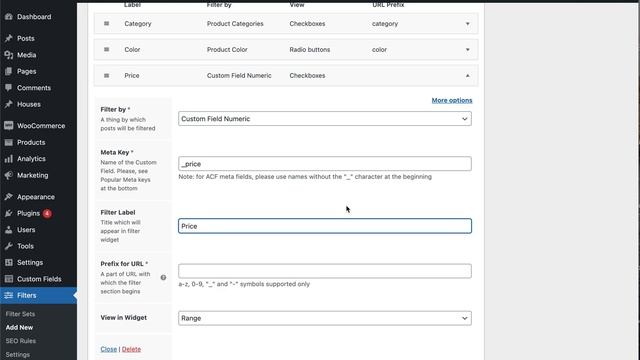Collapse the Price filter row arrow
This screenshot has width=640, height=360.
click(468, 76)
